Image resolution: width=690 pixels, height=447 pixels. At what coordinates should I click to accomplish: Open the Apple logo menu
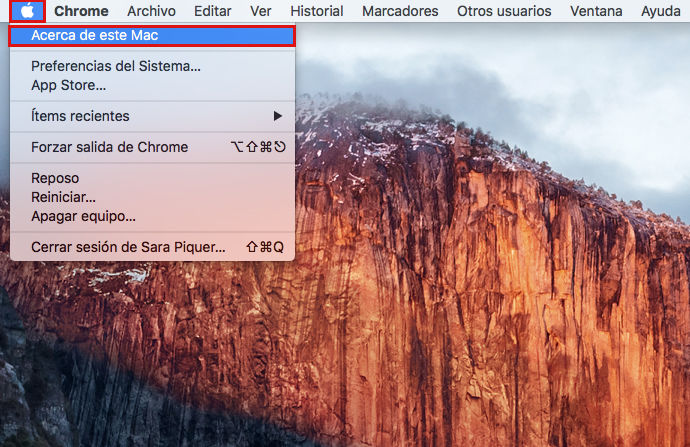pyautogui.click(x=27, y=11)
